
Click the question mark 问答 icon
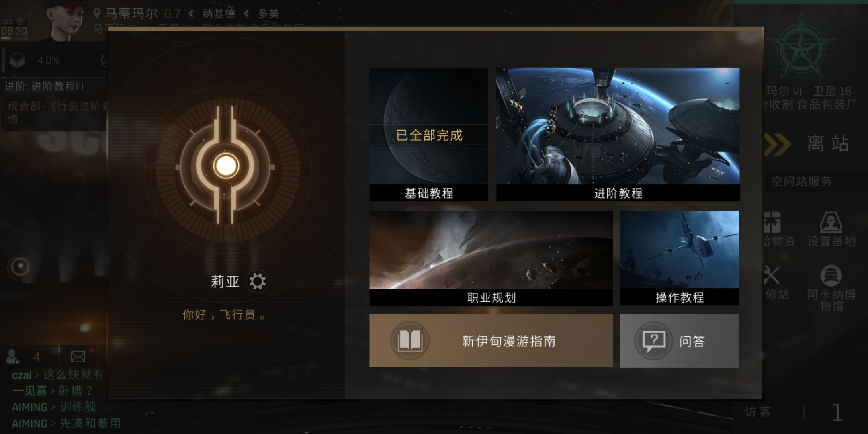(654, 341)
